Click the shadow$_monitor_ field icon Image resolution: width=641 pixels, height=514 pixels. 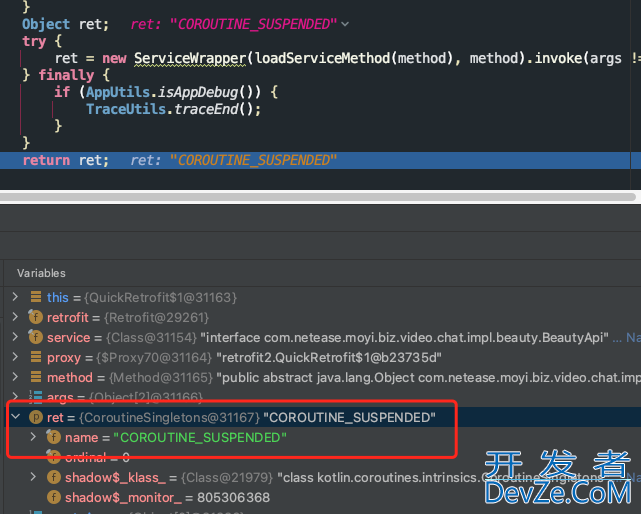click(x=54, y=497)
